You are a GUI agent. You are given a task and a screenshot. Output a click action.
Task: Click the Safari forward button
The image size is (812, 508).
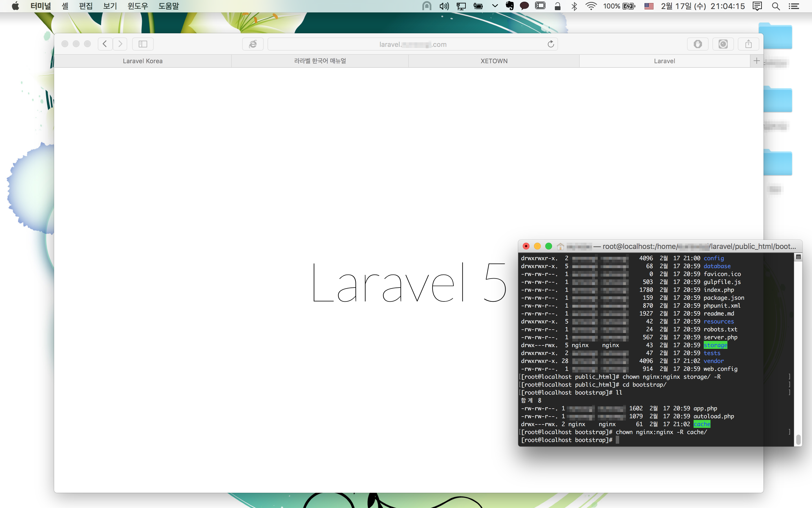pos(120,44)
